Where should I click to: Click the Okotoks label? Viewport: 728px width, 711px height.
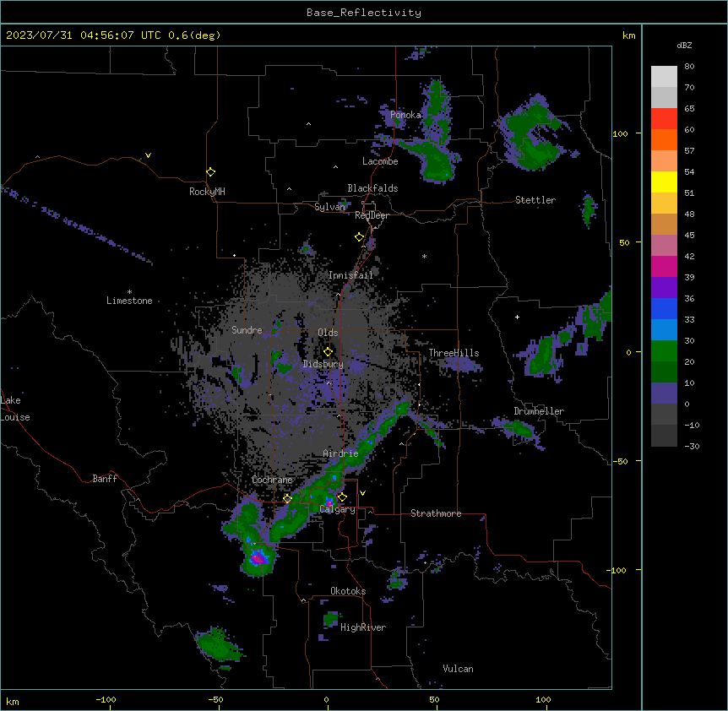pos(348,591)
